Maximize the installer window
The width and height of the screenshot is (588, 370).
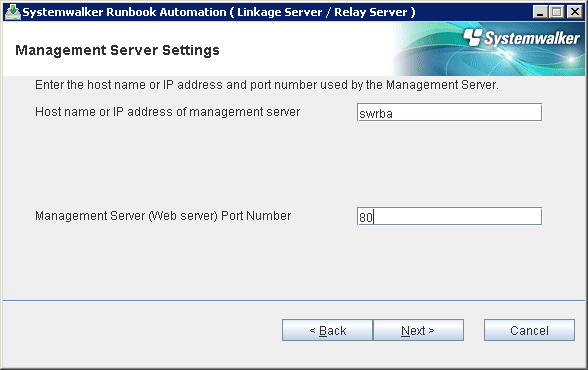[x=557, y=12]
